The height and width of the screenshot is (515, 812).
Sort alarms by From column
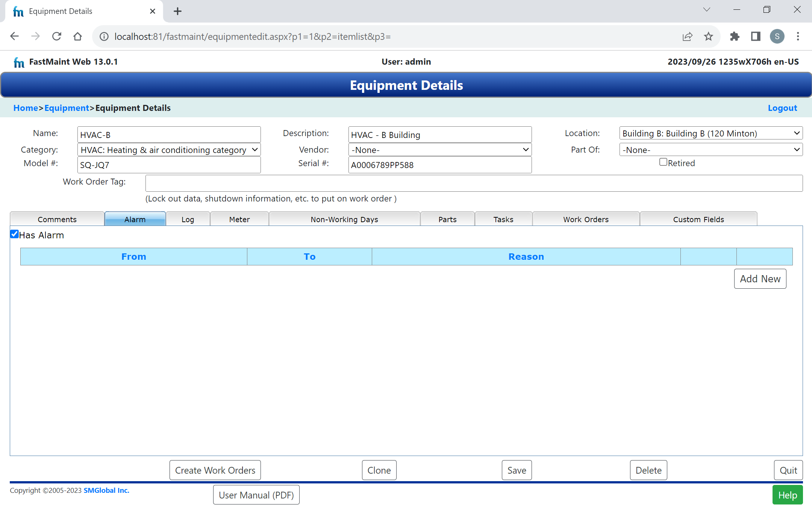click(133, 256)
